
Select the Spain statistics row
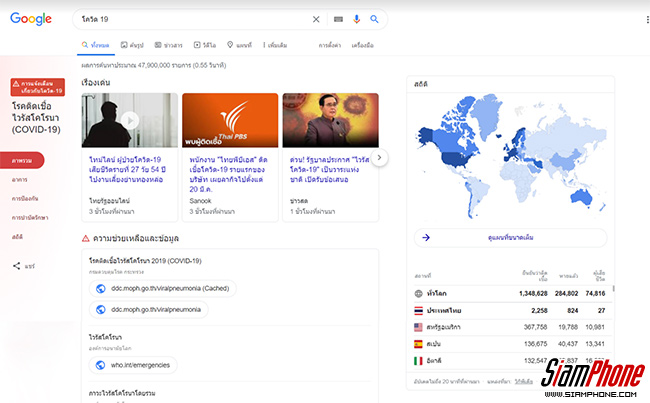click(x=510, y=344)
